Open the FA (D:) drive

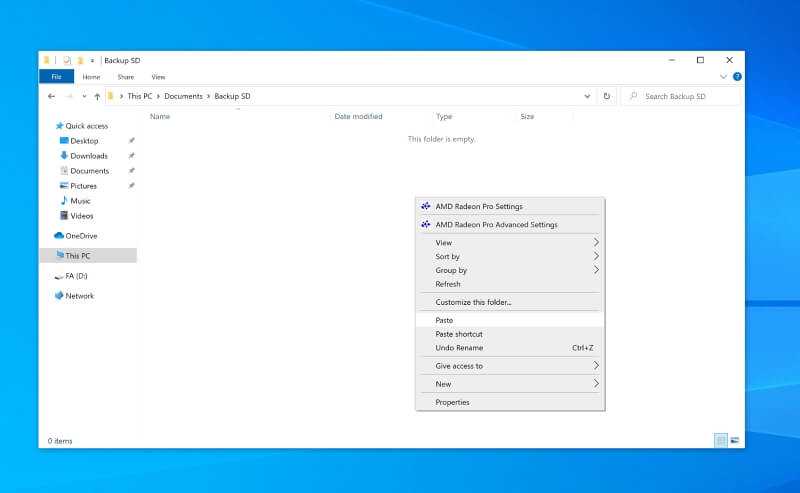[76, 276]
